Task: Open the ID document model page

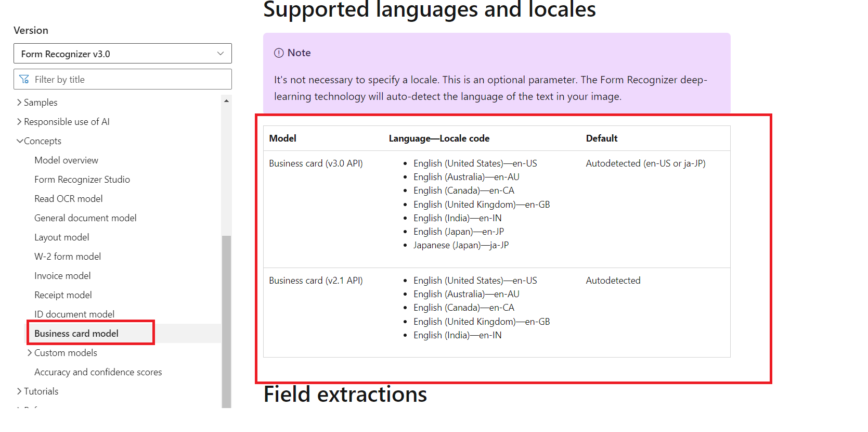Action: [x=74, y=314]
